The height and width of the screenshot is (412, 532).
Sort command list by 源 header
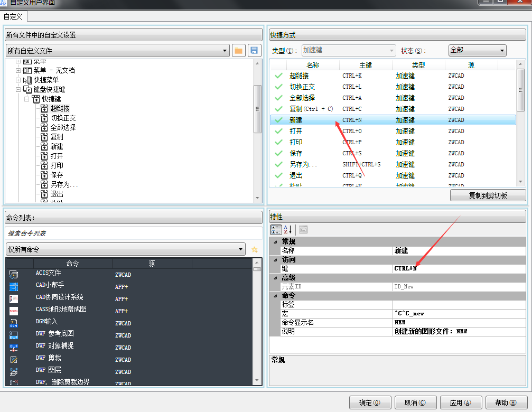pyautogui.click(x=152, y=264)
